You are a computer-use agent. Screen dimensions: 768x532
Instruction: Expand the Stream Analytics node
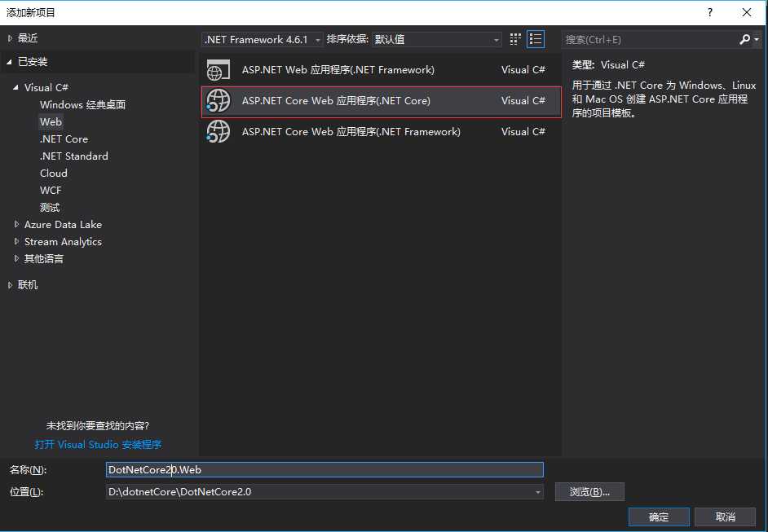pyautogui.click(x=16, y=241)
